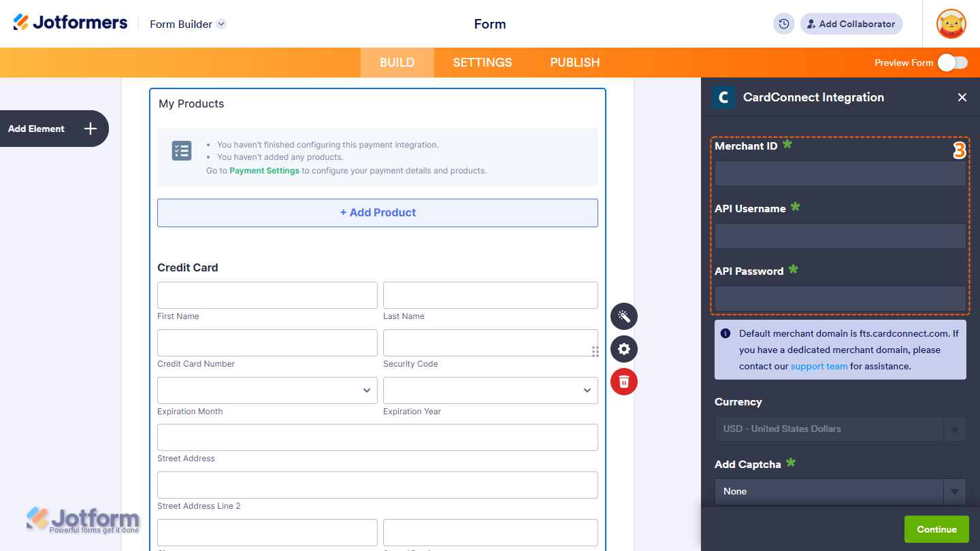Open the PUBLISH tab

[574, 62]
